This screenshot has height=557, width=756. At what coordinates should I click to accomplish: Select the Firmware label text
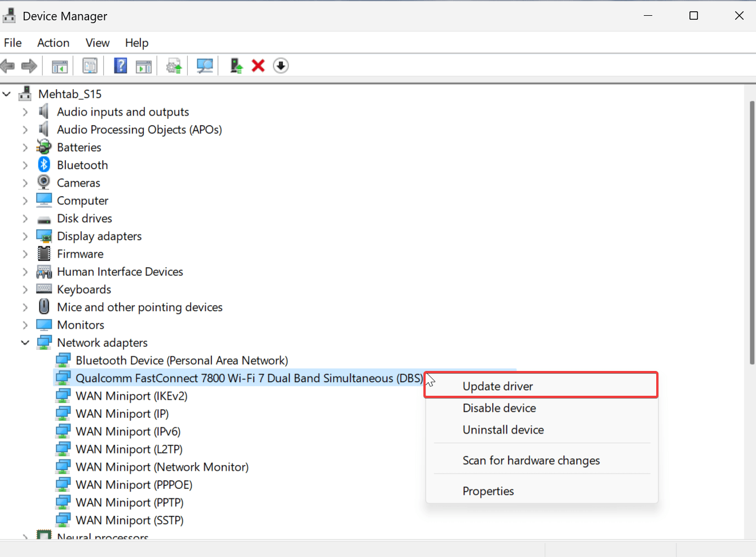[x=80, y=254]
